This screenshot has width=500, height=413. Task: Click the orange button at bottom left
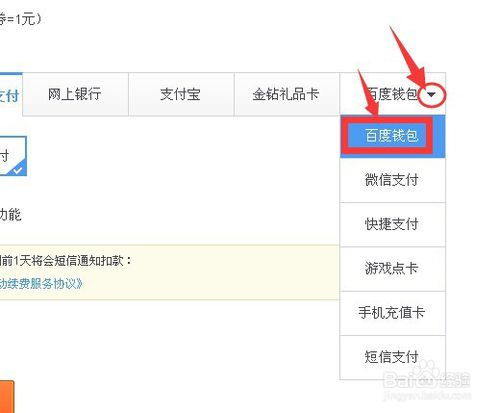click(7, 397)
